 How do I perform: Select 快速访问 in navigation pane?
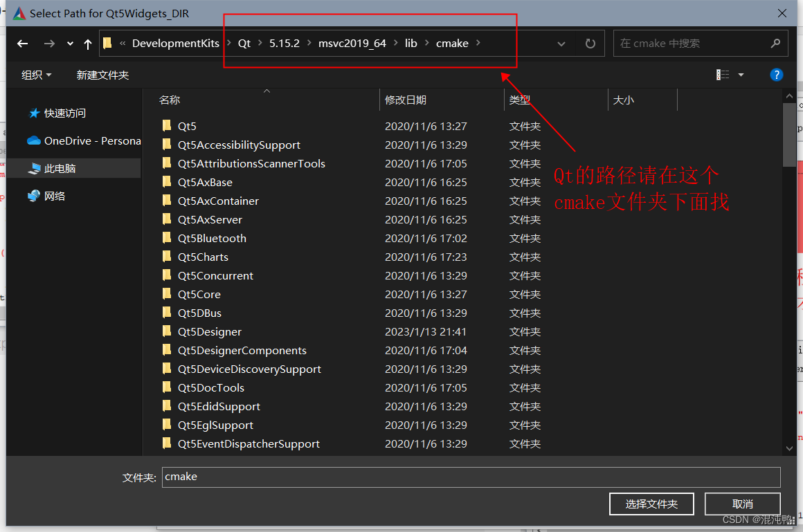tap(65, 113)
